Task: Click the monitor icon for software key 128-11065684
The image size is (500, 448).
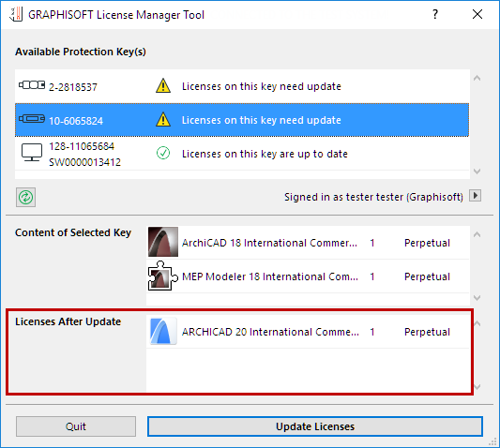Action: 32,153
